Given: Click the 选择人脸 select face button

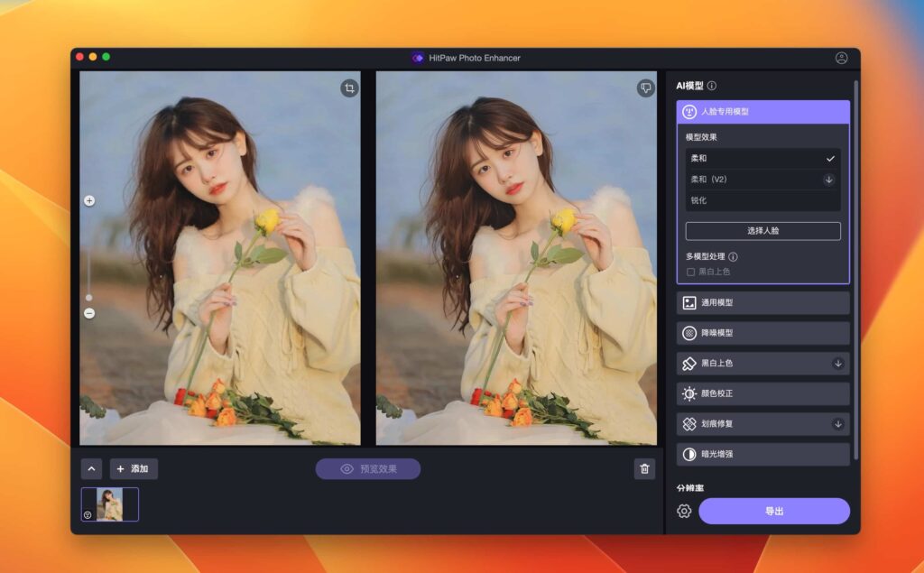Looking at the screenshot, I should pos(762,230).
